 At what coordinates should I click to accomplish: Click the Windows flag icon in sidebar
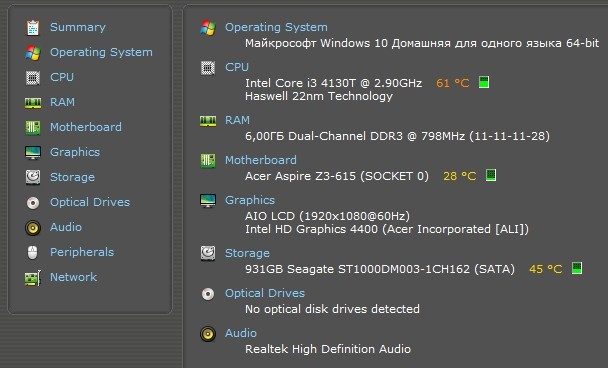[33, 53]
